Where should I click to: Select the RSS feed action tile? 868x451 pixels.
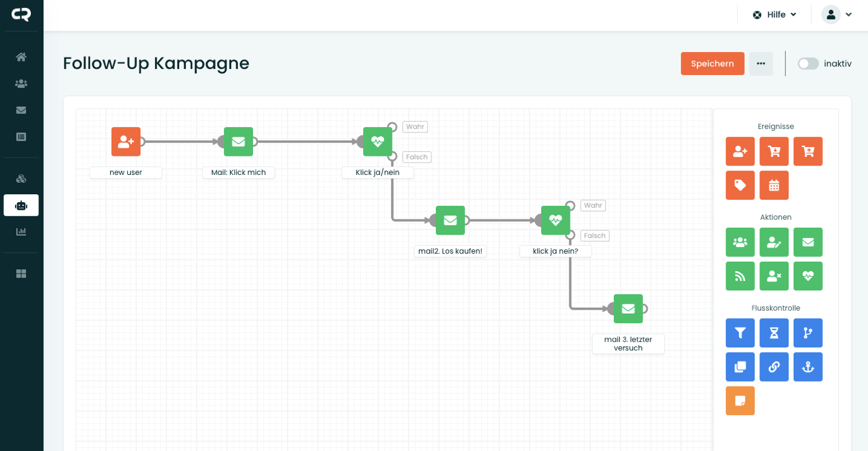tap(740, 276)
